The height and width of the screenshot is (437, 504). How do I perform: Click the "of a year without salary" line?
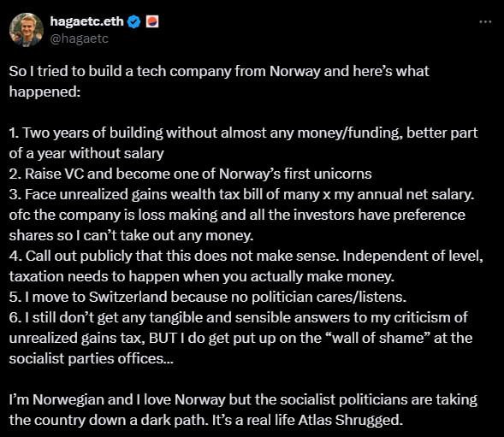coord(86,154)
